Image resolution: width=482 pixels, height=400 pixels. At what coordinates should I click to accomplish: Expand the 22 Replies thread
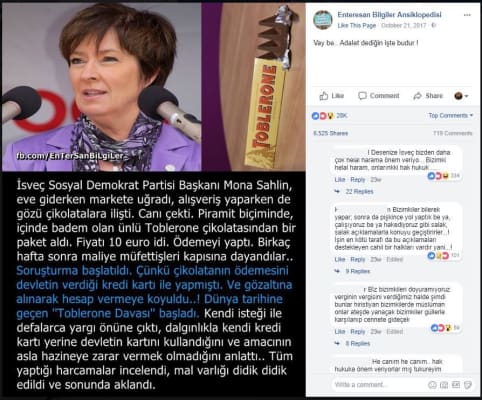click(359, 192)
